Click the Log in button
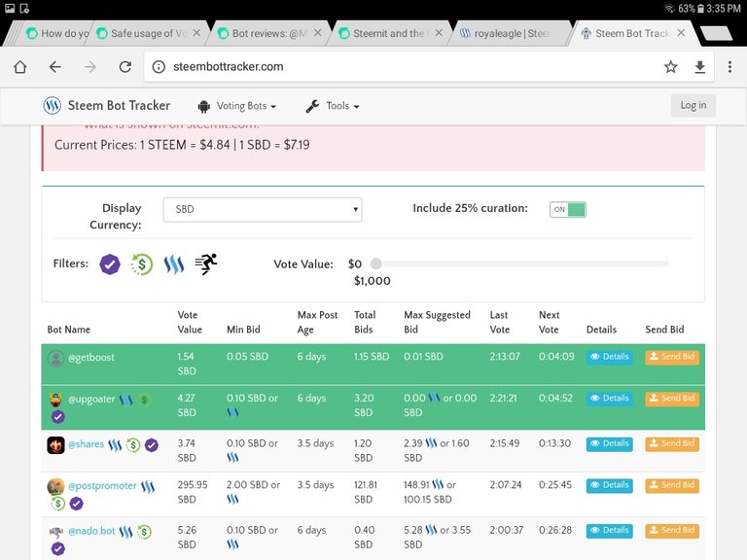Image resolution: width=747 pixels, height=560 pixels. (x=693, y=106)
